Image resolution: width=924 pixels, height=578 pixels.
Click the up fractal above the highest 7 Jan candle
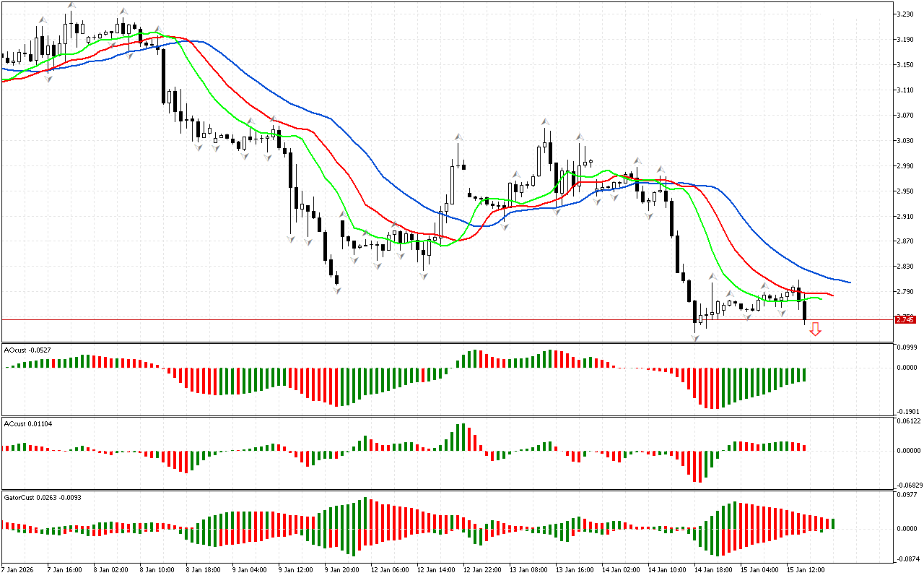[71, 5]
